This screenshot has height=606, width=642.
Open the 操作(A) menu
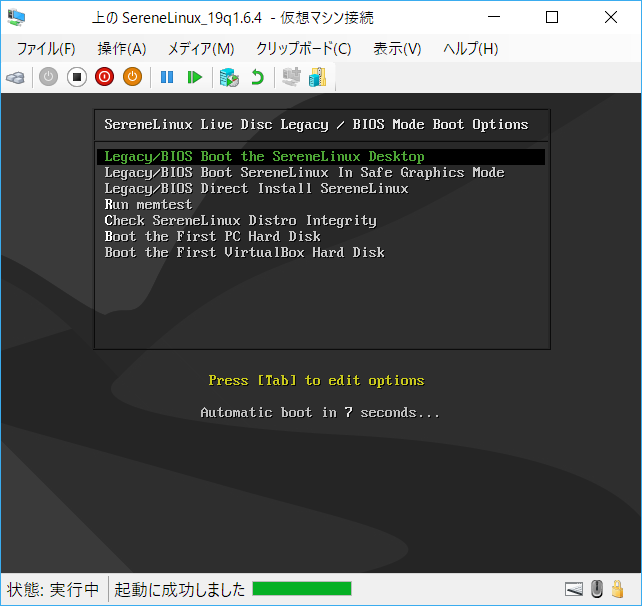pyautogui.click(x=122, y=49)
